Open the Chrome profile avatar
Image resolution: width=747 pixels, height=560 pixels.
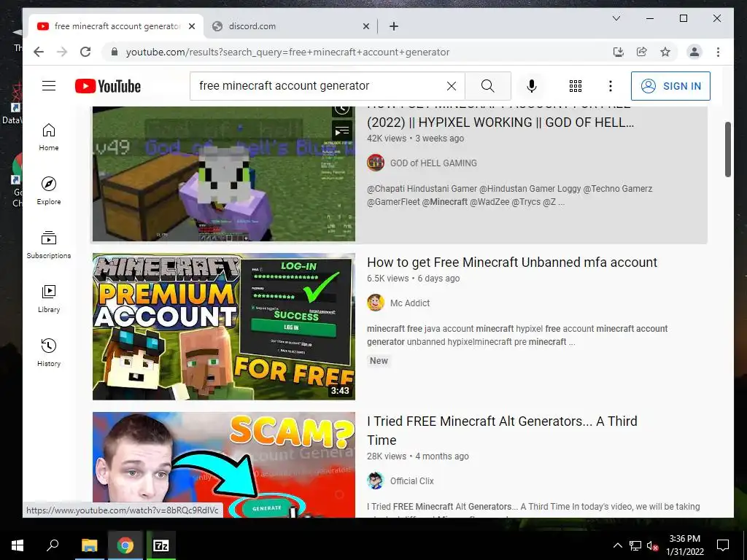coord(694,52)
